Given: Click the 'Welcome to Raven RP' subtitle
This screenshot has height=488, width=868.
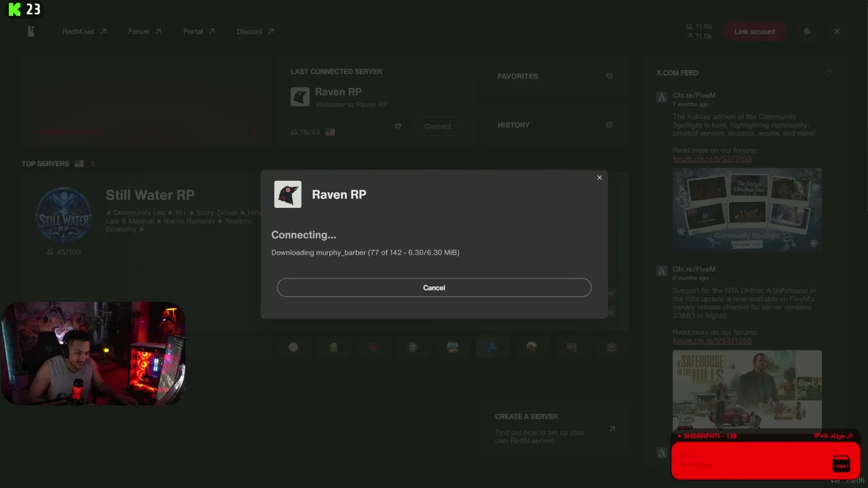Looking at the screenshot, I should tap(351, 104).
